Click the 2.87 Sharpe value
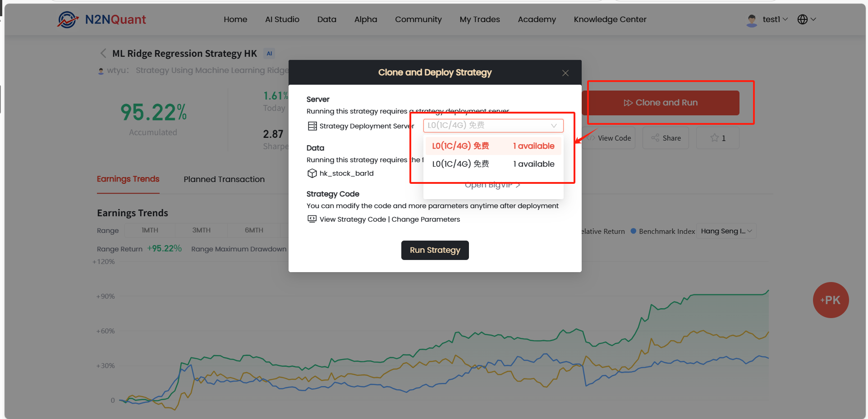This screenshot has height=419, width=868. pos(273,134)
